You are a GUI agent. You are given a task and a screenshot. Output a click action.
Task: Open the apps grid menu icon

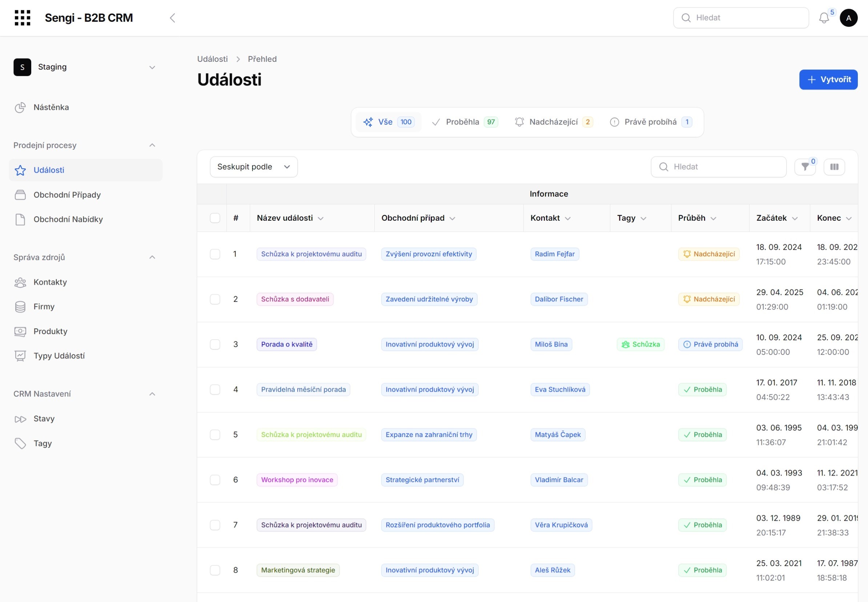(x=22, y=18)
